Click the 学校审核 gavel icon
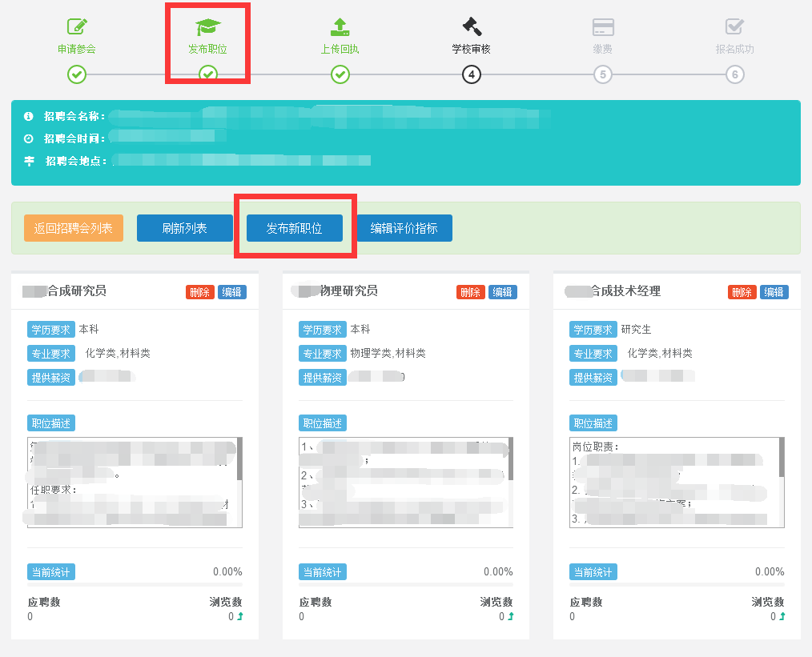 [x=472, y=26]
